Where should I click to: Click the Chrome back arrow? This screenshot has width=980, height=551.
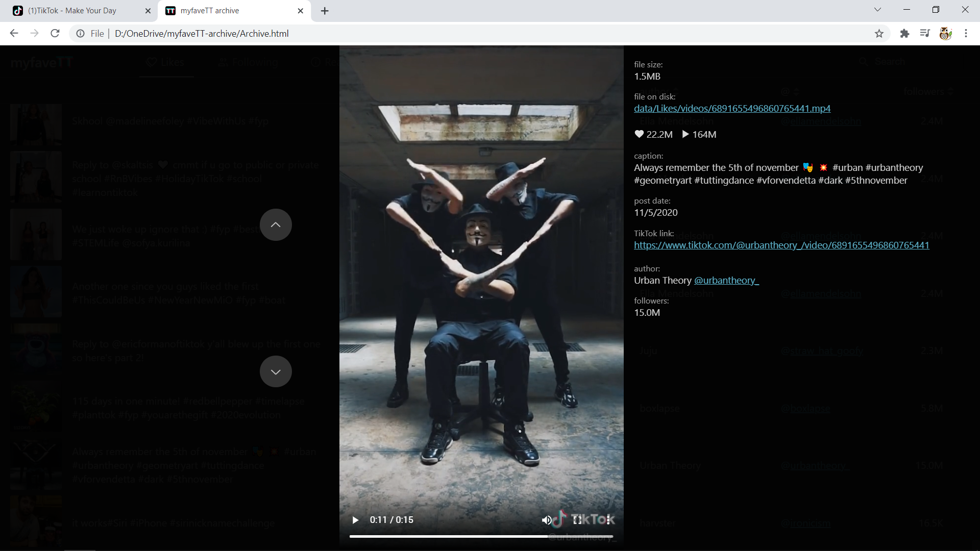click(14, 33)
